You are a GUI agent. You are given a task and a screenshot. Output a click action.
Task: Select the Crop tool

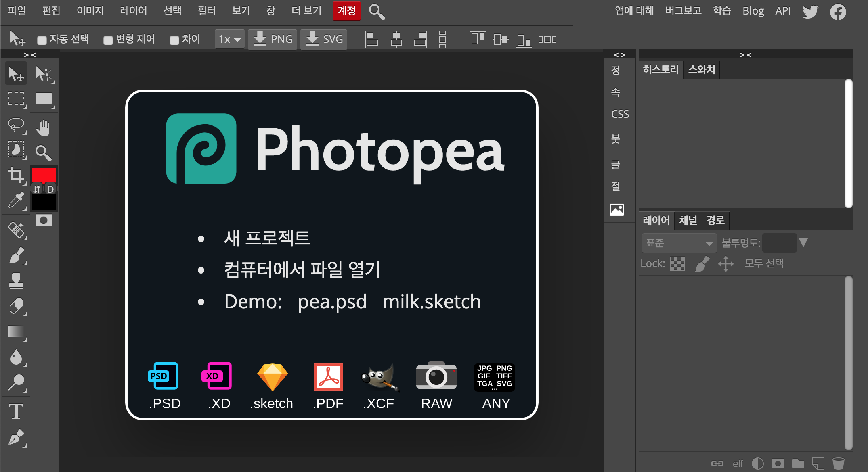[x=16, y=175]
